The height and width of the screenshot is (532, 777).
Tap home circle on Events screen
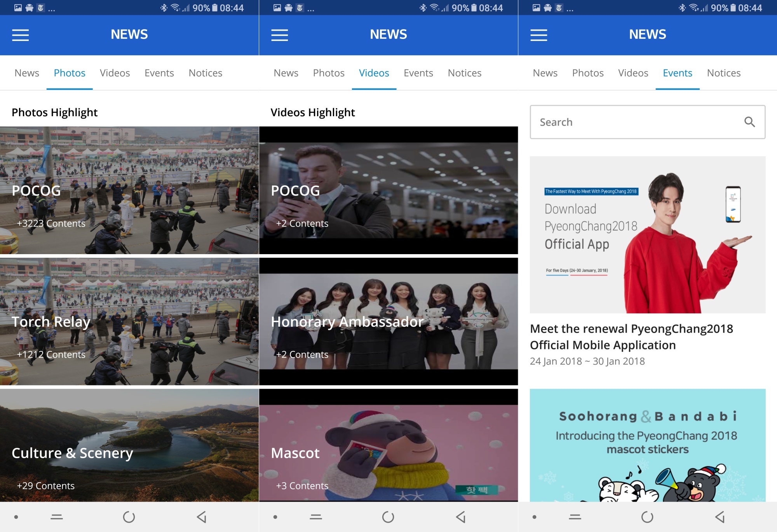coord(647,517)
